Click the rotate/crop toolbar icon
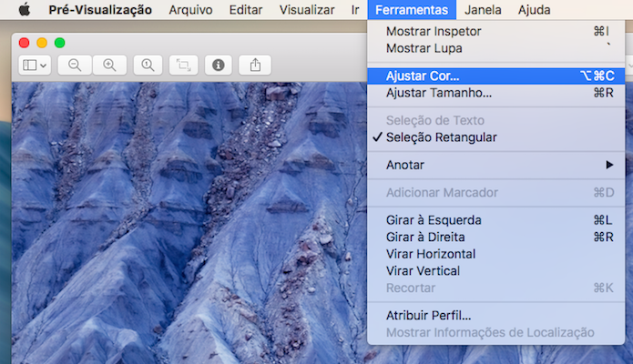633x364 pixels. tap(183, 65)
